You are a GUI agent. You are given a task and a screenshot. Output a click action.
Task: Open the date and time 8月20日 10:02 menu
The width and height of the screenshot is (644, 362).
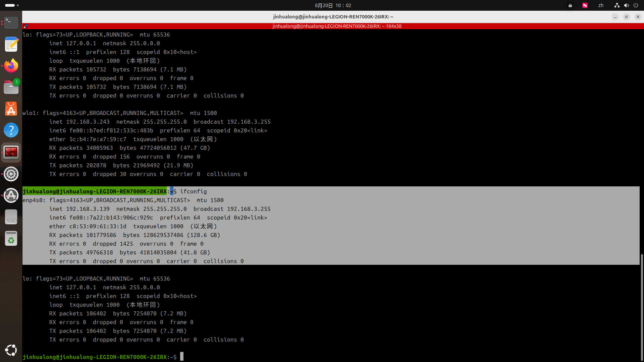click(x=333, y=5)
